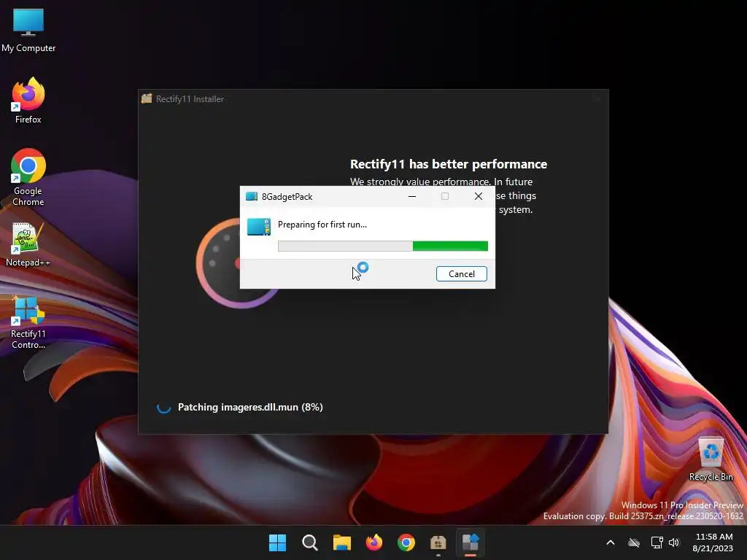Select the Firefox desktop shortcut
The image size is (747, 560).
[28, 101]
